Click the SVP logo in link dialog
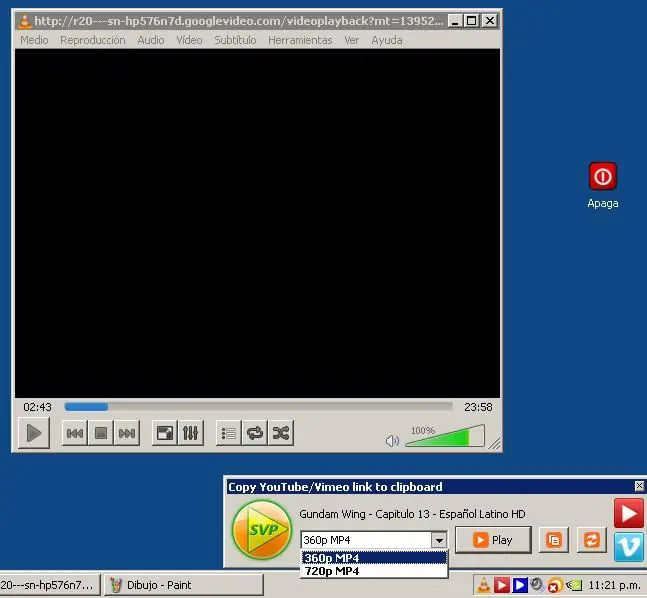This screenshot has height=598, width=647. [x=262, y=529]
